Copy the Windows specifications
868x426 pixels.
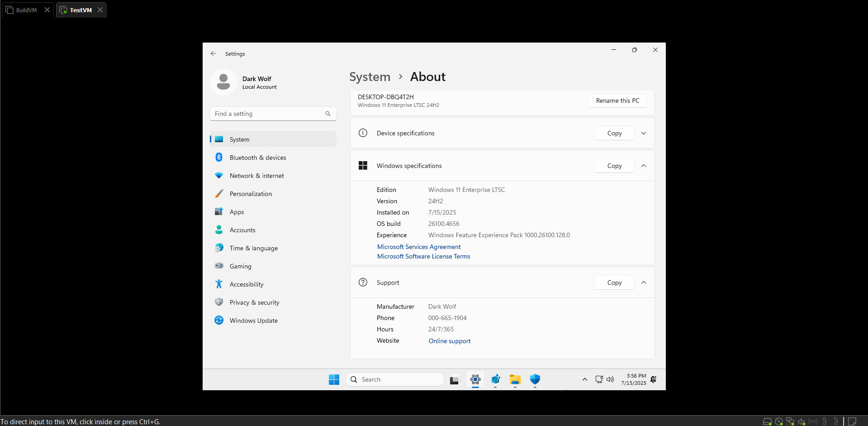614,166
